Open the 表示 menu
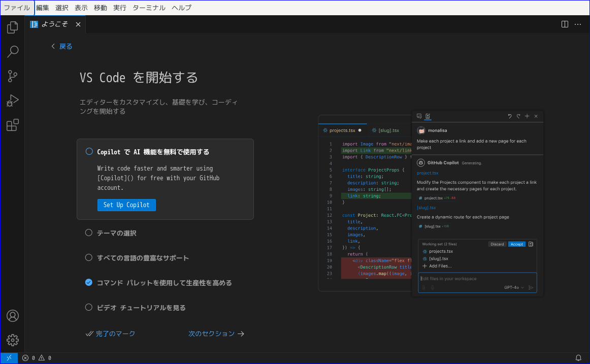 tap(81, 8)
